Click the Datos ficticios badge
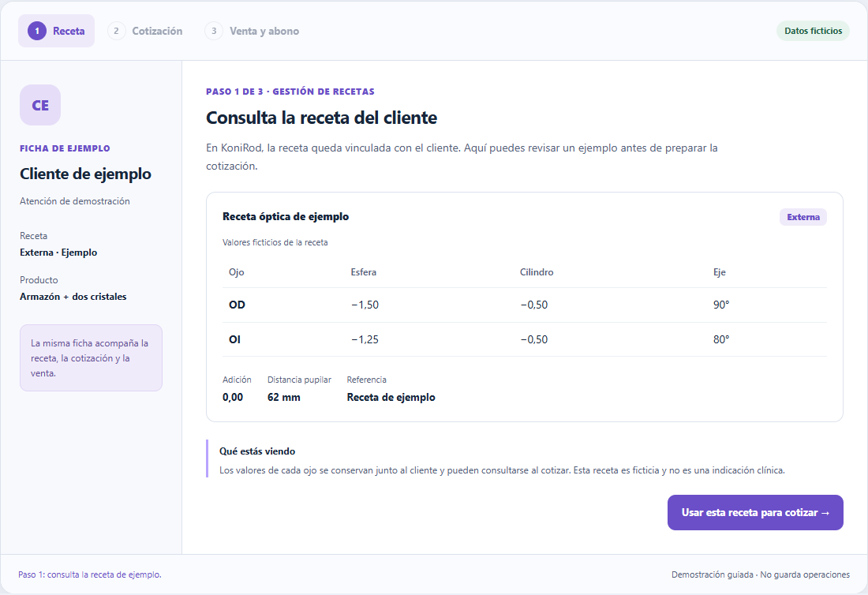 click(814, 31)
